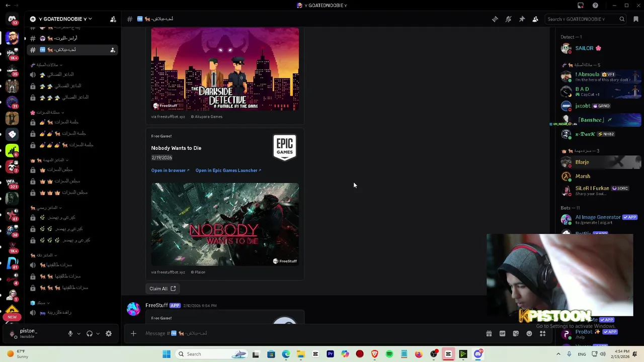Open the Threads icon in channel header
644x362 pixels.
click(x=495, y=19)
